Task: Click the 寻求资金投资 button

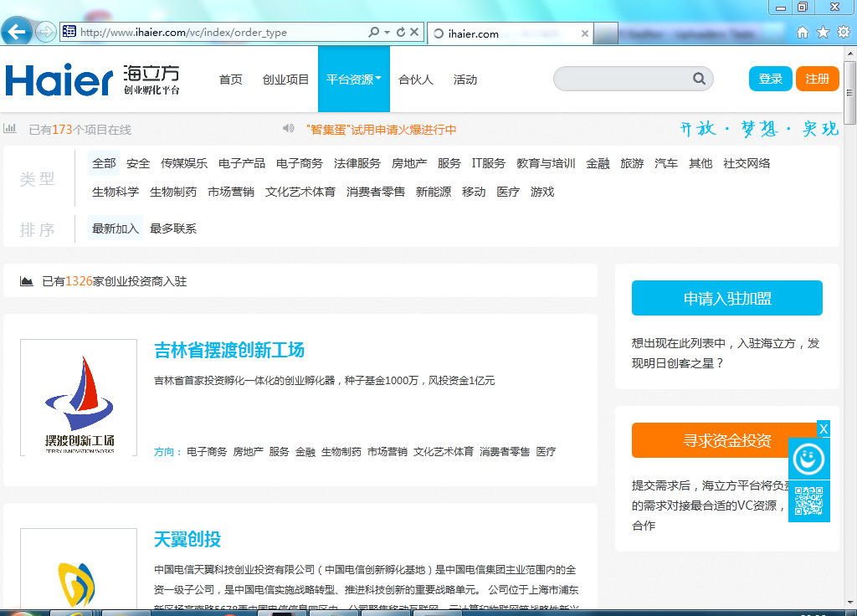Action: click(727, 440)
